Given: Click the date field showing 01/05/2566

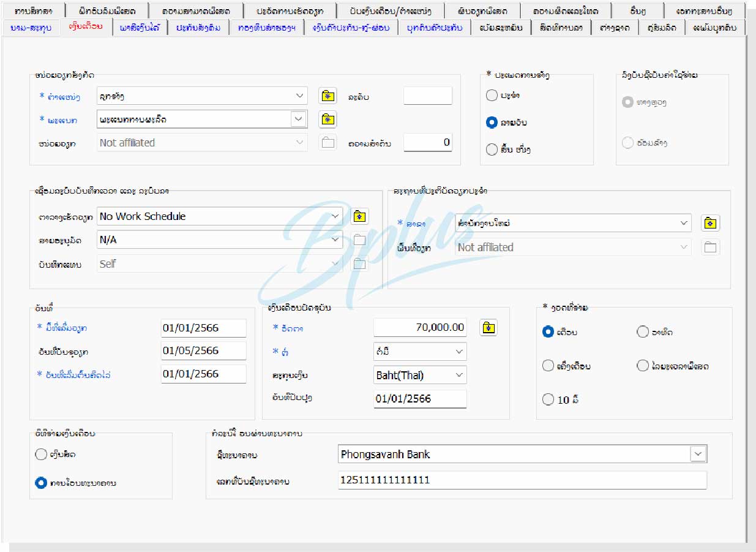Looking at the screenshot, I should 203,351.
